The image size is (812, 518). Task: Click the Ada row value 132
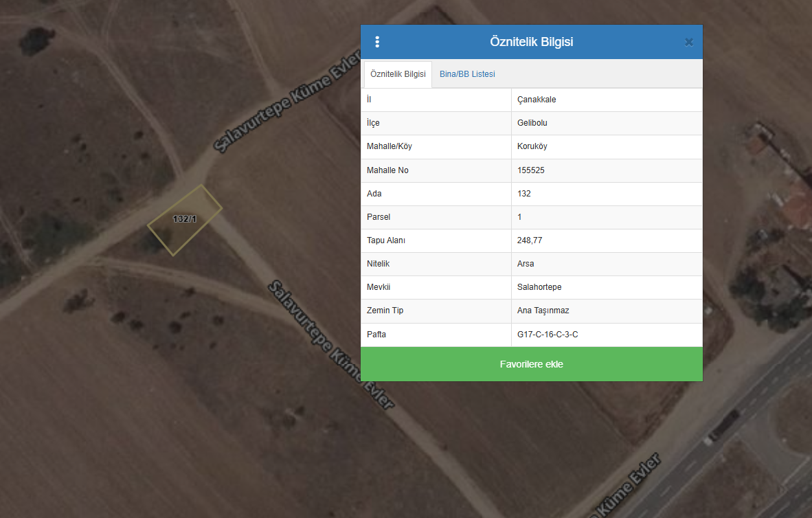coord(524,194)
